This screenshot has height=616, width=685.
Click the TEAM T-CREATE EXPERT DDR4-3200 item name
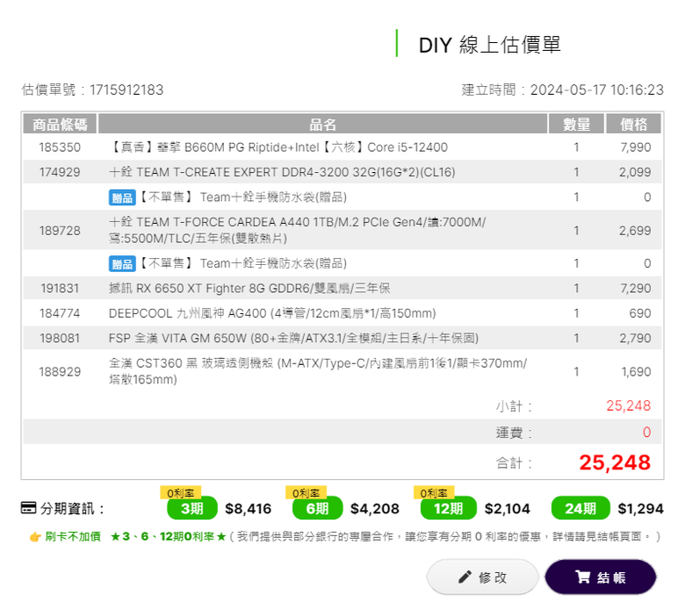tap(282, 172)
